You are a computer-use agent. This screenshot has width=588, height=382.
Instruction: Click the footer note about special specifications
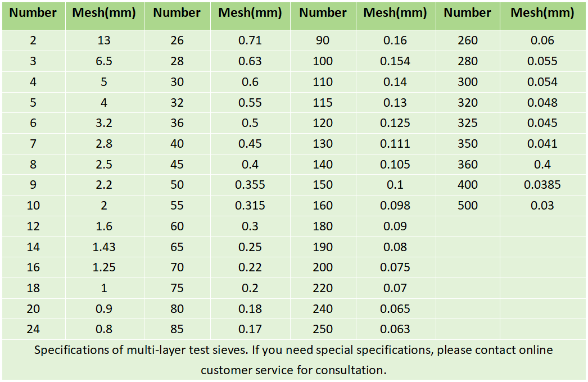293,360
